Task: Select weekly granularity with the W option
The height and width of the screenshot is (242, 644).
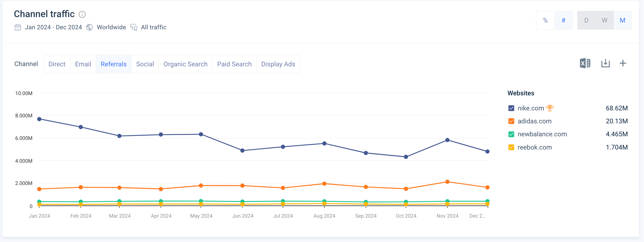Action: [x=604, y=20]
